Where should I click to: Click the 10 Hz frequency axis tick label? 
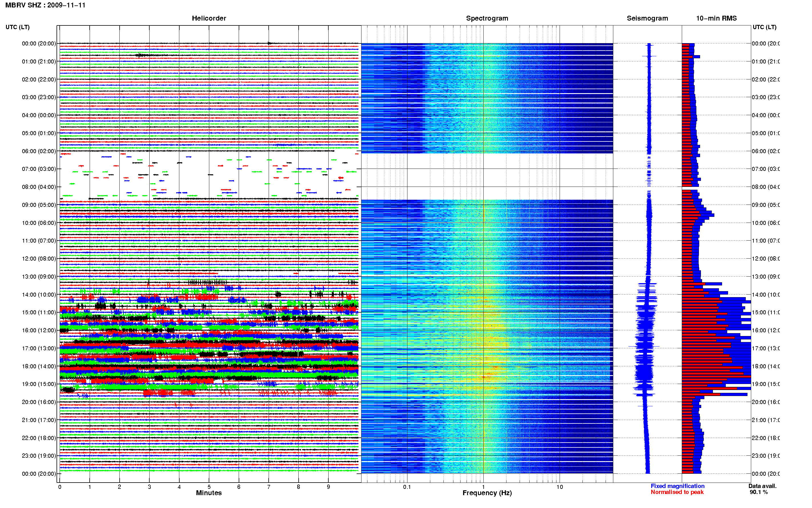tap(560, 487)
